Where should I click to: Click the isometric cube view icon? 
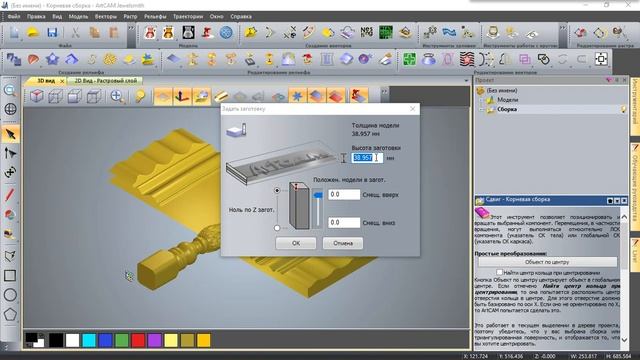[x=37, y=96]
